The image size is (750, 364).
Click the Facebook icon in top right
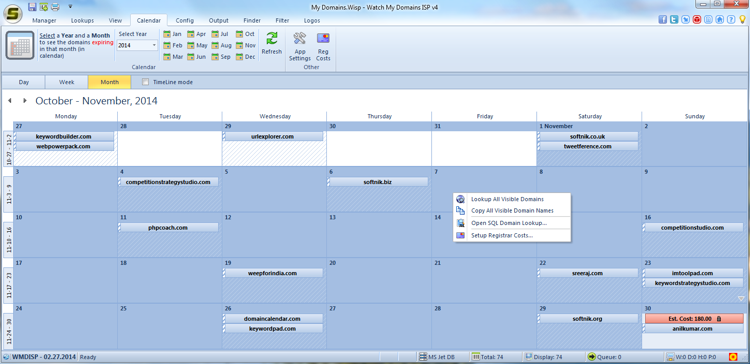point(663,20)
